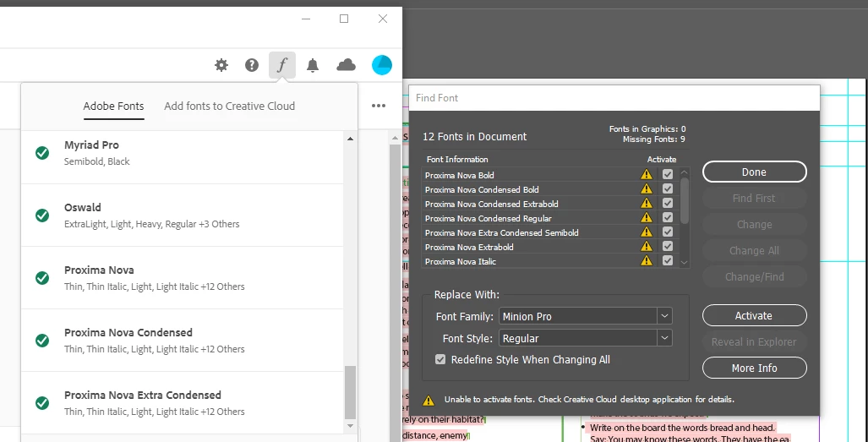This screenshot has height=442, width=868.
Task: Click scroll-up arrow in Adobe Fonts list
Action: pos(350,139)
